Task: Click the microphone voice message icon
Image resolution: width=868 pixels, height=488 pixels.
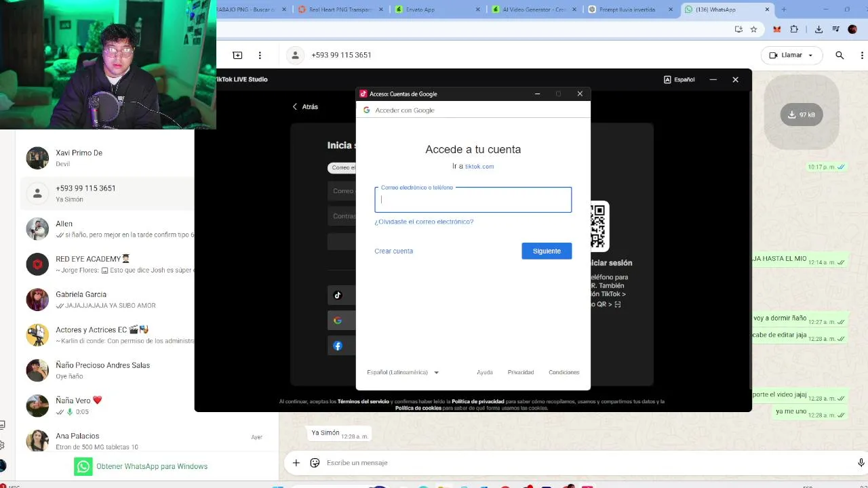Action: click(x=861, y=463)
